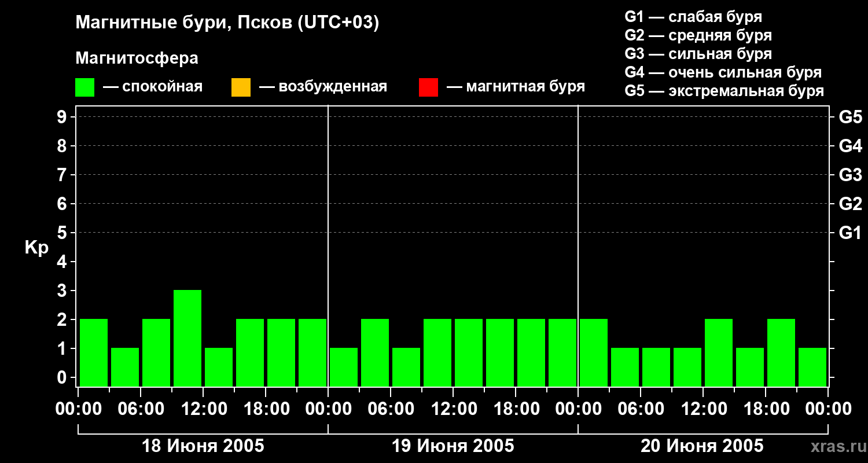Click the 'G2' label beside the Kp 6 gridline

(x=850, y=204)
